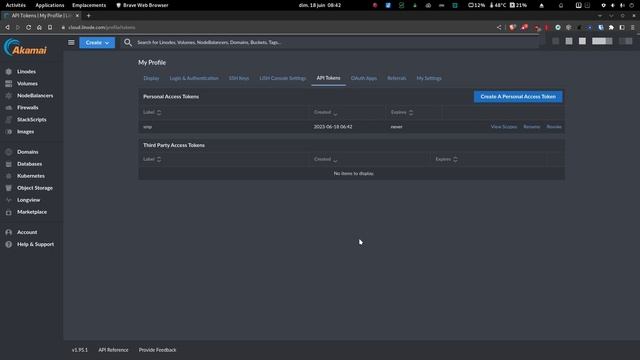Open a new browser tab
Viewport: 640px width, 360px height.
[x=89, y=16]
